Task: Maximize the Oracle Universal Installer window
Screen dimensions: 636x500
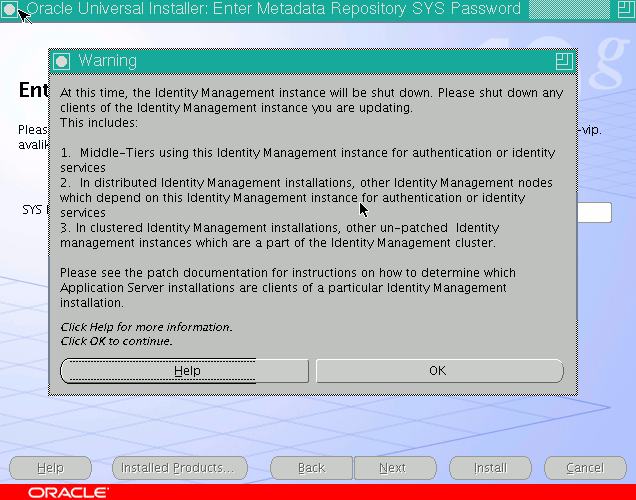Action: coord(626,9)
